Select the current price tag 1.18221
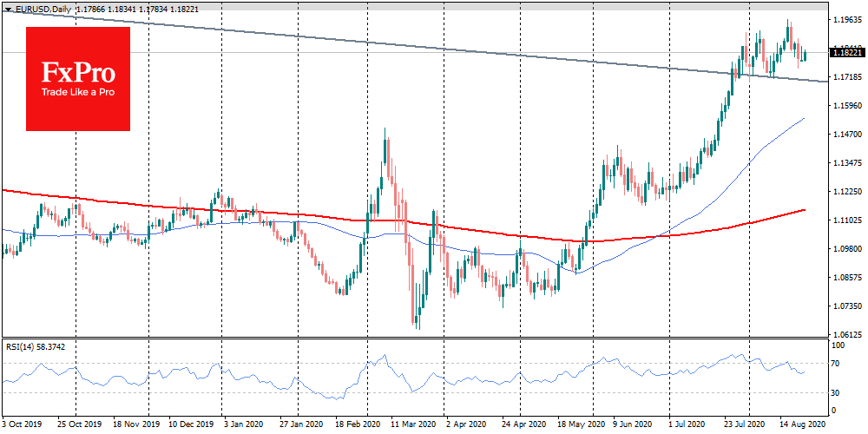 845,53
